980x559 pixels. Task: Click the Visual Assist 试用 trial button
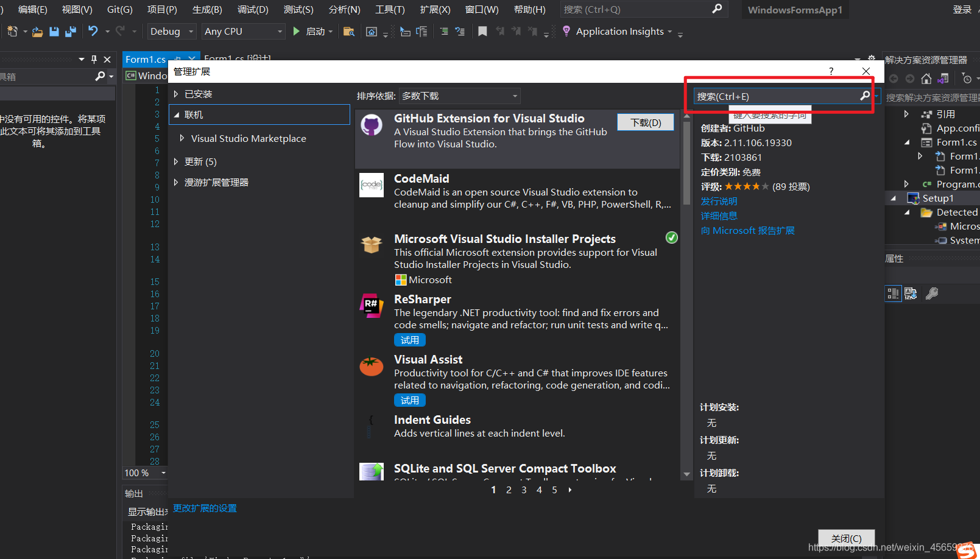tap(410, 400)
